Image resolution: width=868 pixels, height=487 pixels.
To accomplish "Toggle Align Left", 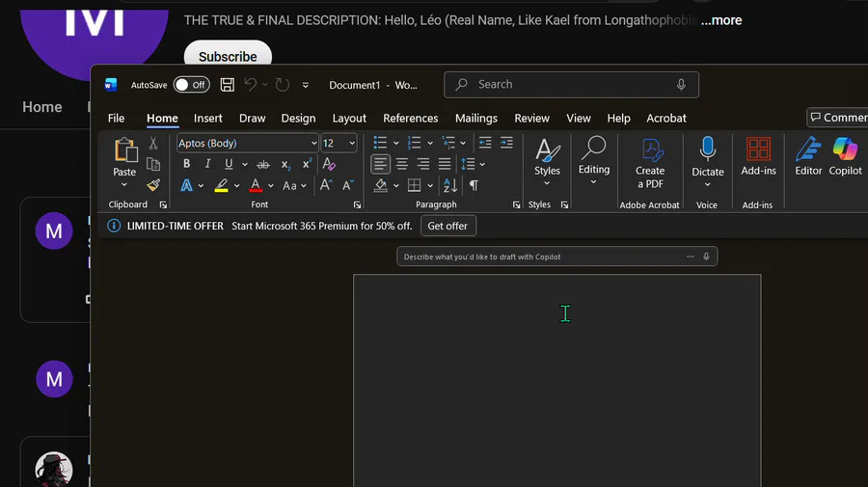I will point(380,164).
